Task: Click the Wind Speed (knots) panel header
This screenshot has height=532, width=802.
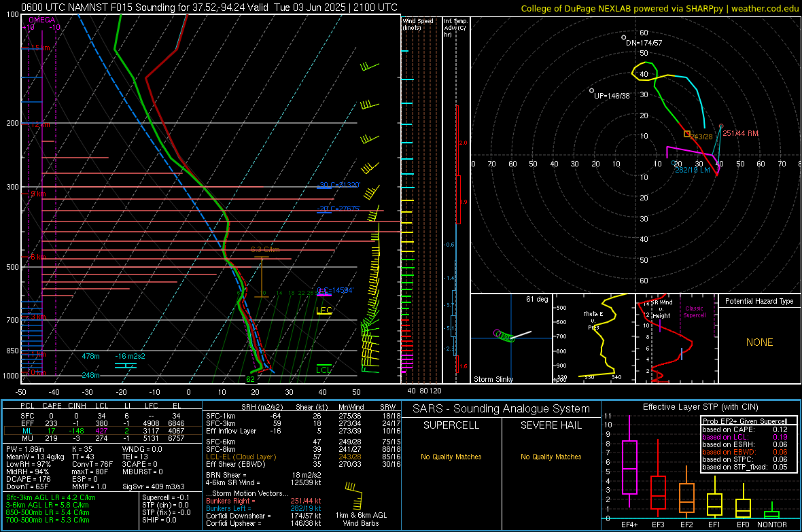Action: tap(418, 24)
